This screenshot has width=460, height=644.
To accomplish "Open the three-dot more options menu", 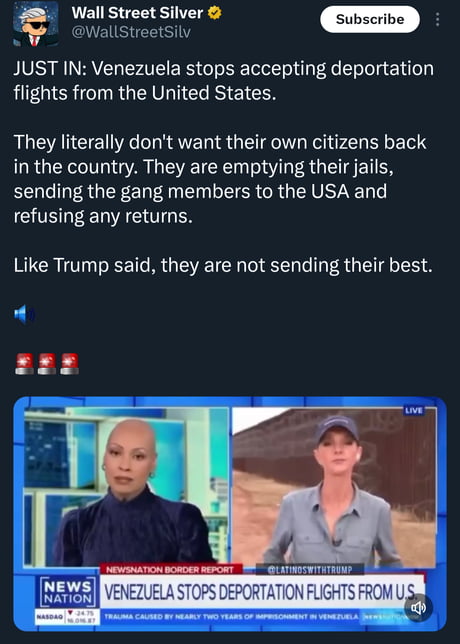I will (437, 19).
